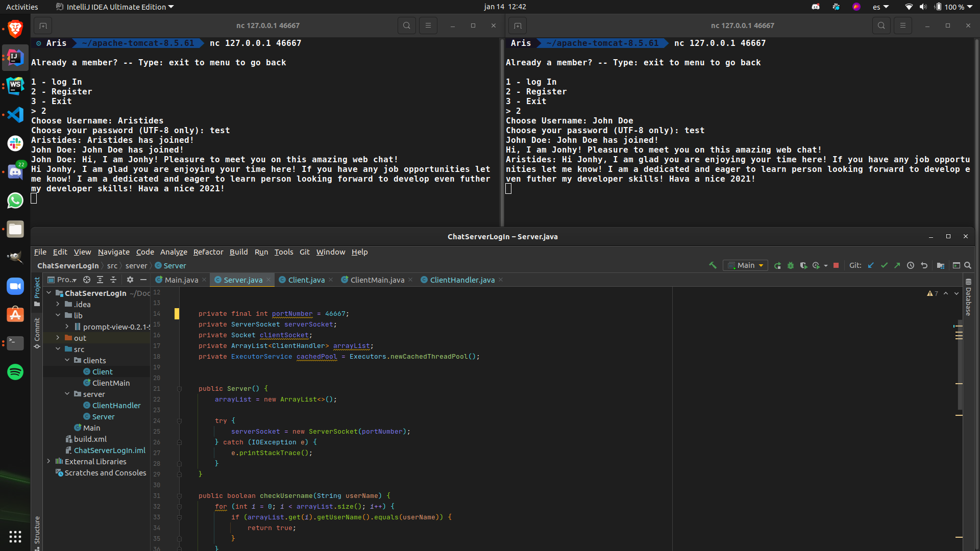
Task: Select build.xml in the project tree
Action: click(90, 439)
